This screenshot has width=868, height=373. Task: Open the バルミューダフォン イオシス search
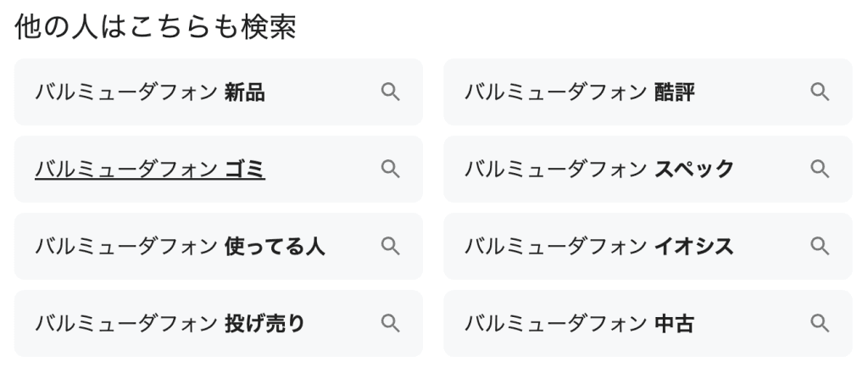[598, 247]
